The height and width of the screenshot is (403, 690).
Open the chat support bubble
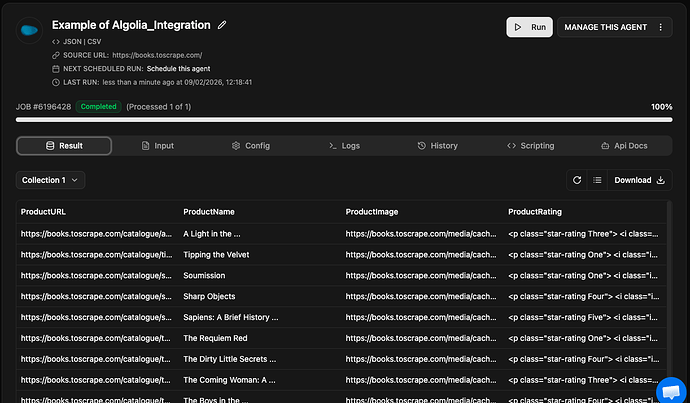[x=670, y=389]
